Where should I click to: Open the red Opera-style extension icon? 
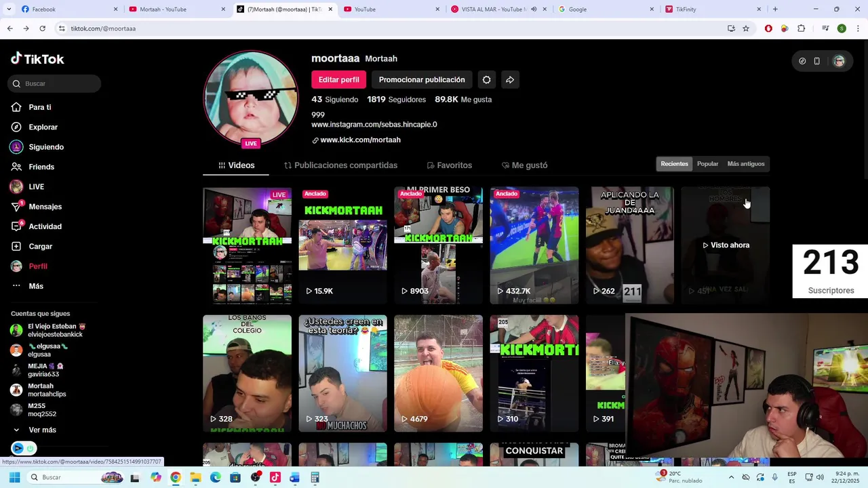[768, 28]
